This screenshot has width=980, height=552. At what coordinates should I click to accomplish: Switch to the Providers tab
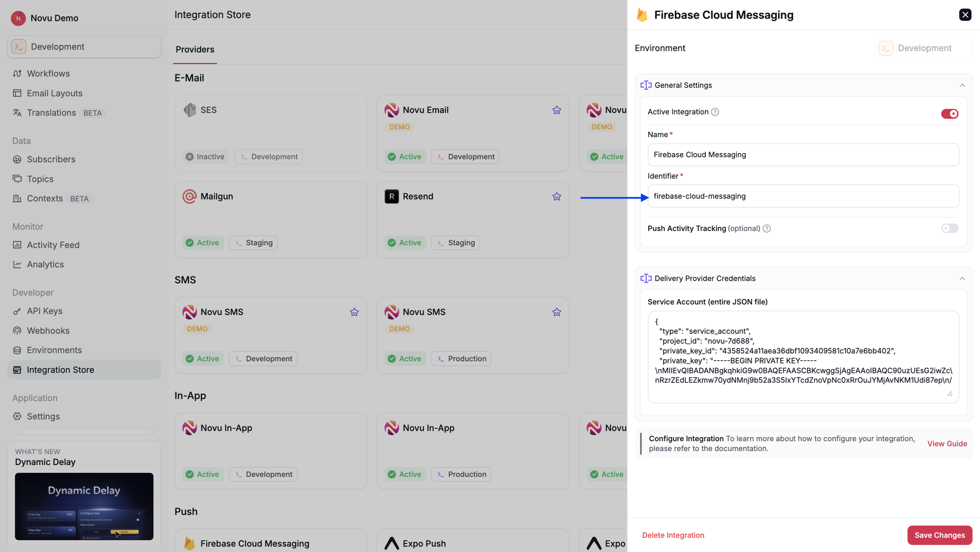[194, 49]
